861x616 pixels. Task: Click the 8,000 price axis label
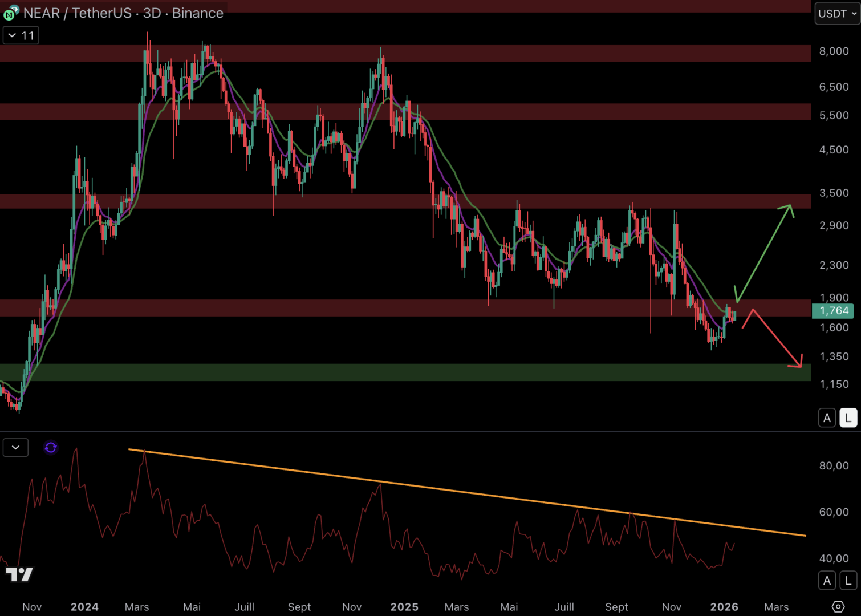coord(834,51)
